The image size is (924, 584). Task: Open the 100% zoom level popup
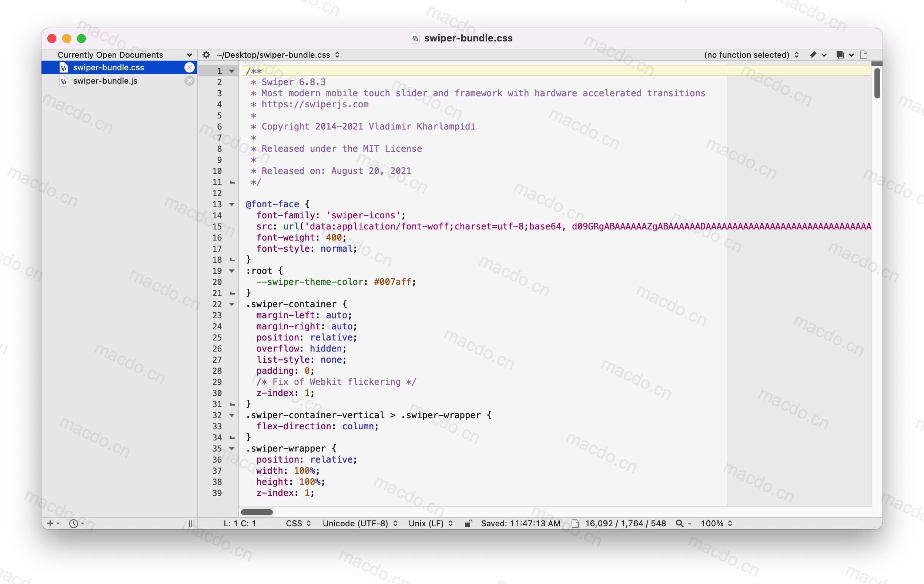[716, 523]
